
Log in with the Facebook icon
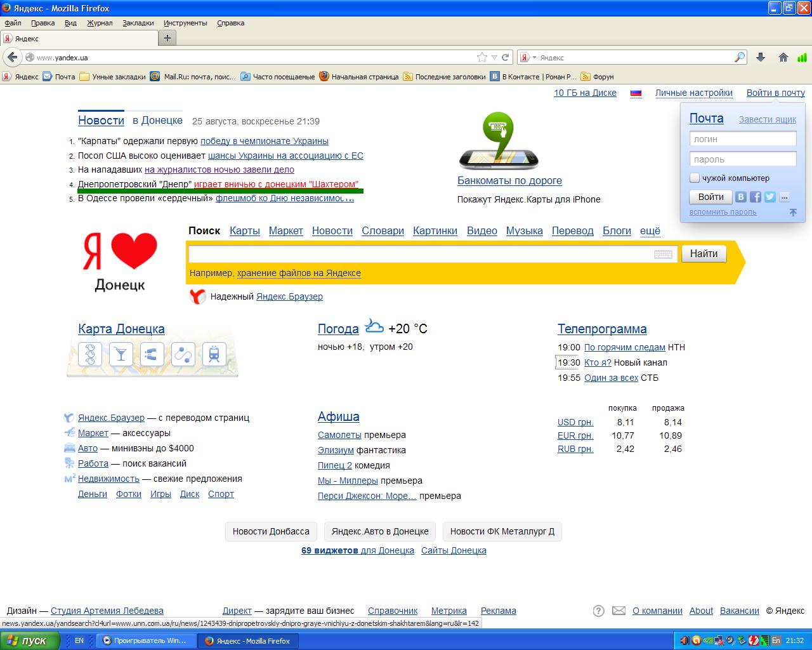pos(756,197)
